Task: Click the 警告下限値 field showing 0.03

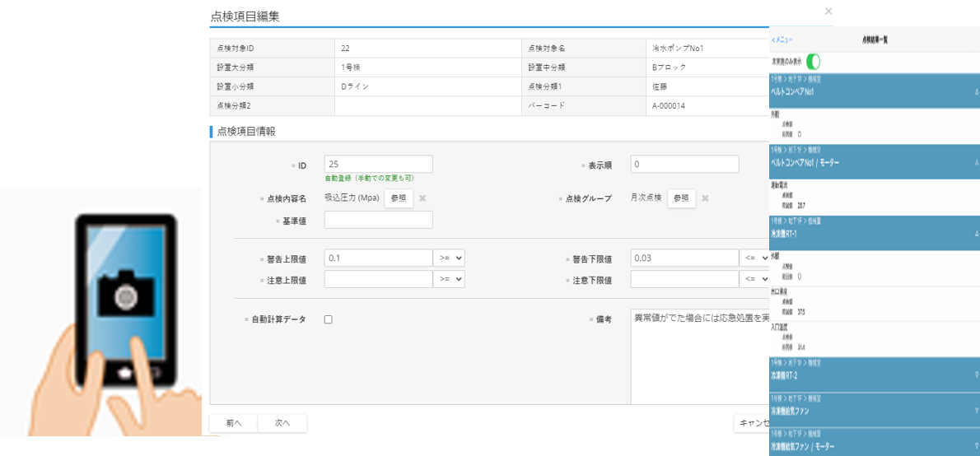Action: click(685, 258)
